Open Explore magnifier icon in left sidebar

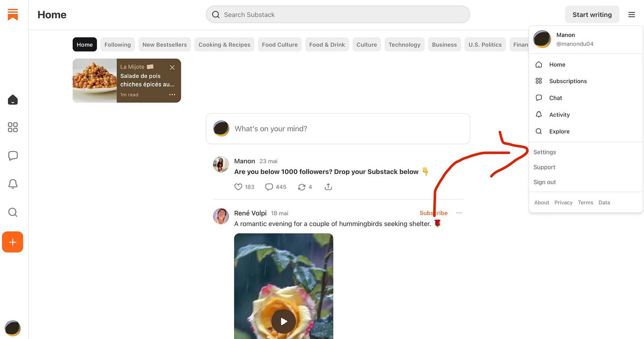(x=13, y=212)
